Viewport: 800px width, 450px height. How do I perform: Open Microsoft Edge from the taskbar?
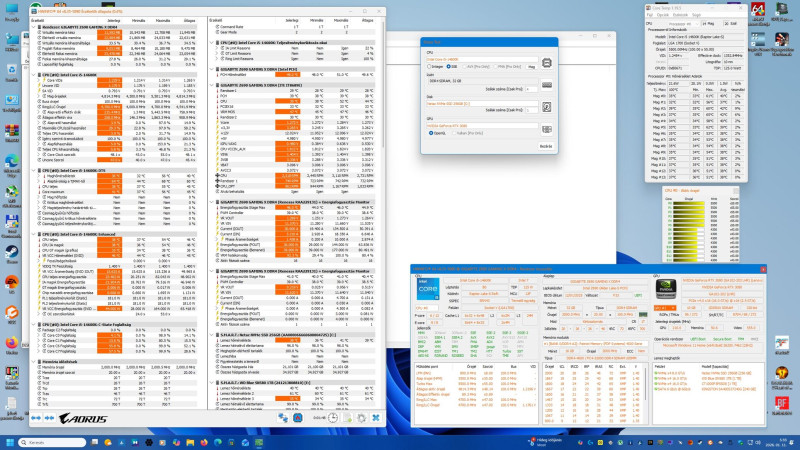tap(218, 442)
